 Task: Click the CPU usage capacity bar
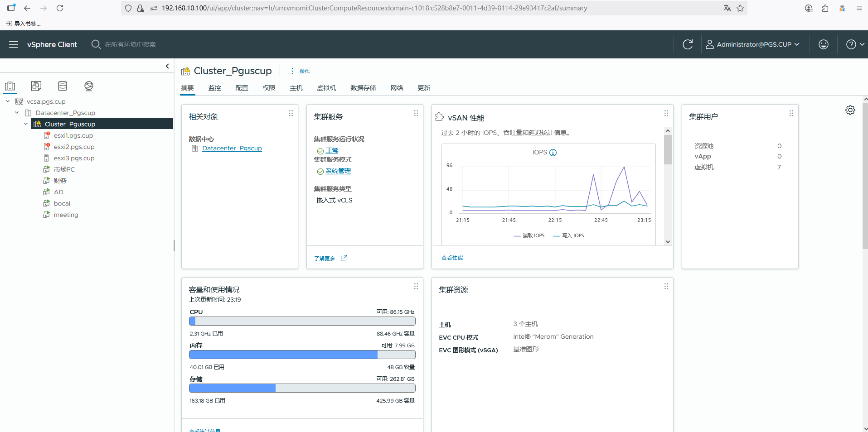(302, 321)
